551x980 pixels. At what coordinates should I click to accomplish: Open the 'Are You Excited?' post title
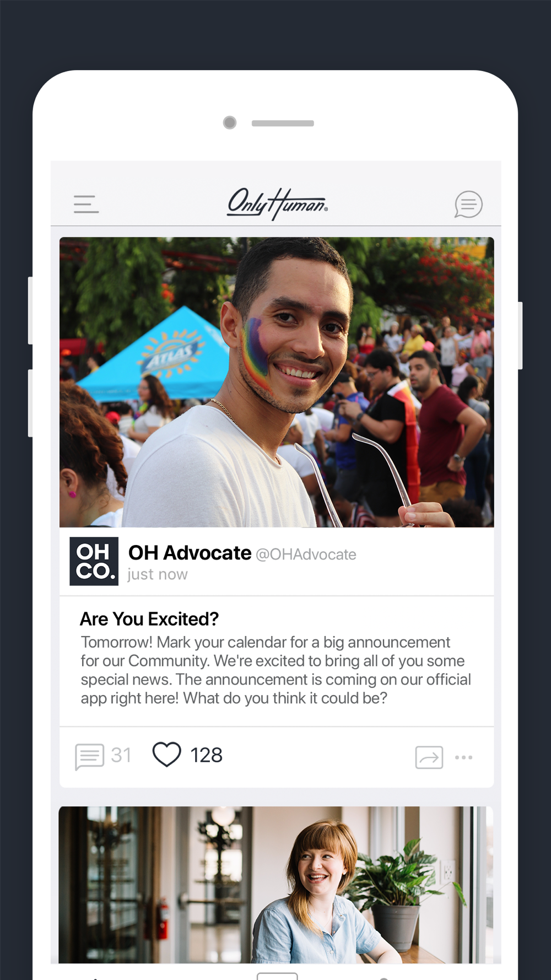(149, 619)
